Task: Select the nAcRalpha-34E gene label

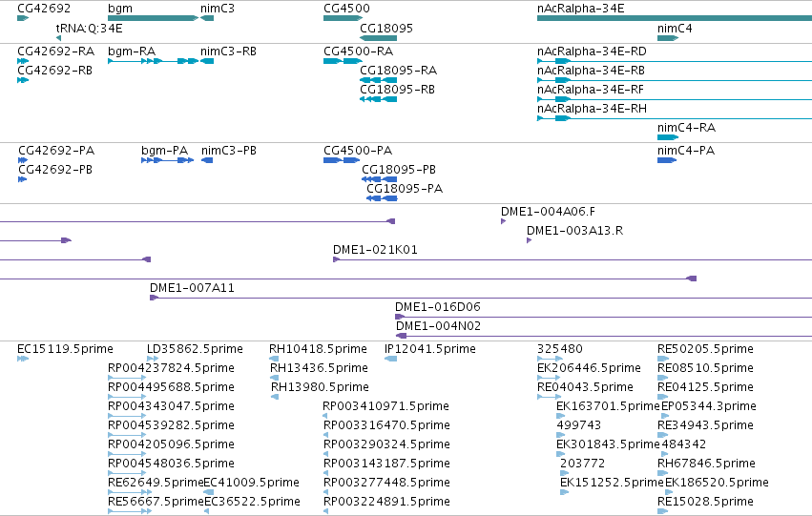Action: 580,9
